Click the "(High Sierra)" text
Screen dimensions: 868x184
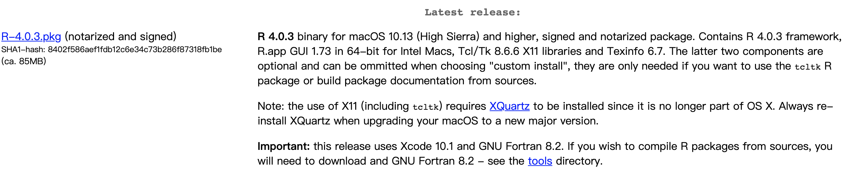pos(448,36)
